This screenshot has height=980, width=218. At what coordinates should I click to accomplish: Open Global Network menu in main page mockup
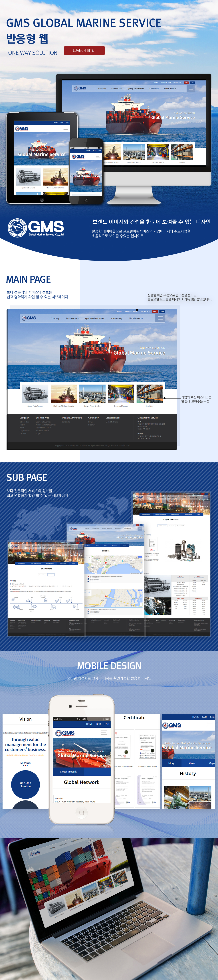[136, 318]
